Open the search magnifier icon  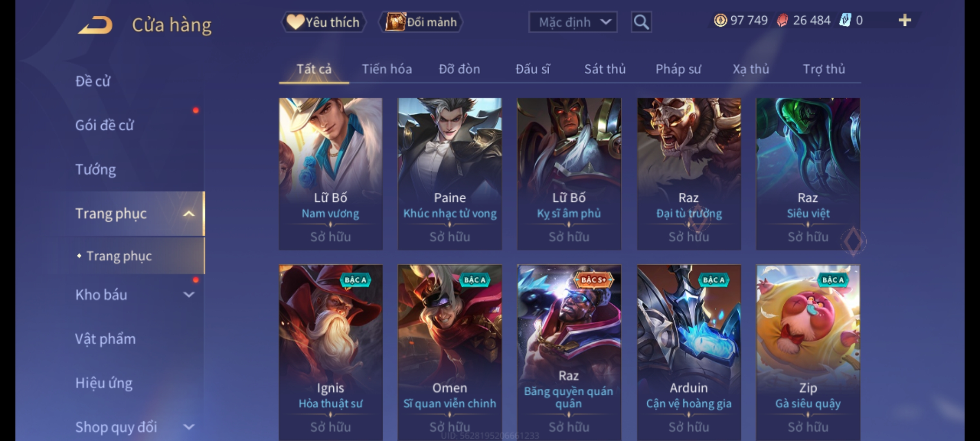[641, 22]
